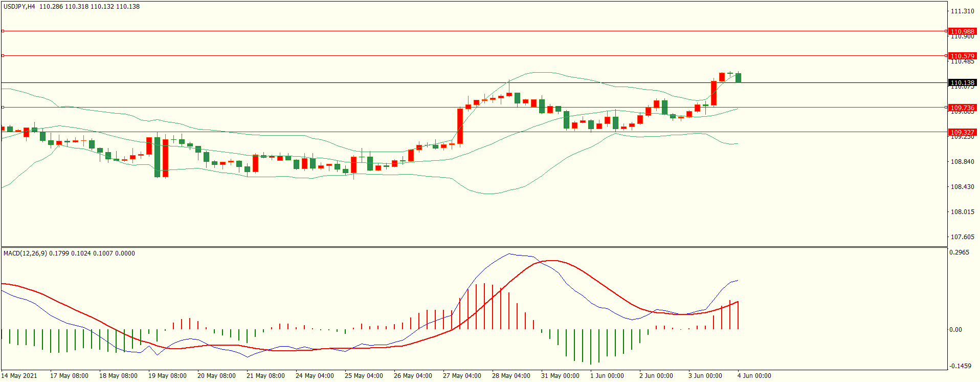980x382 pixels.
Task: Click the 109.736 red price label
Action: coord(962,108)
